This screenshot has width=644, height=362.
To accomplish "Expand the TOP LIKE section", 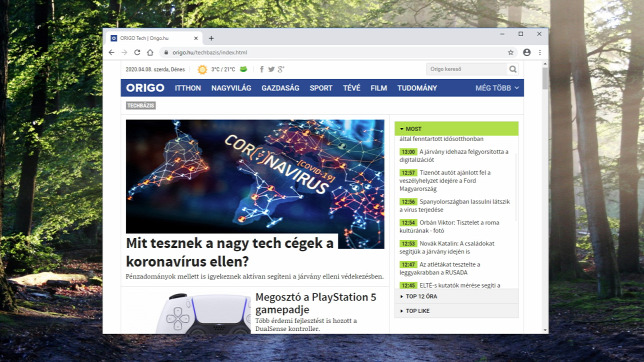I will point(456,311).
